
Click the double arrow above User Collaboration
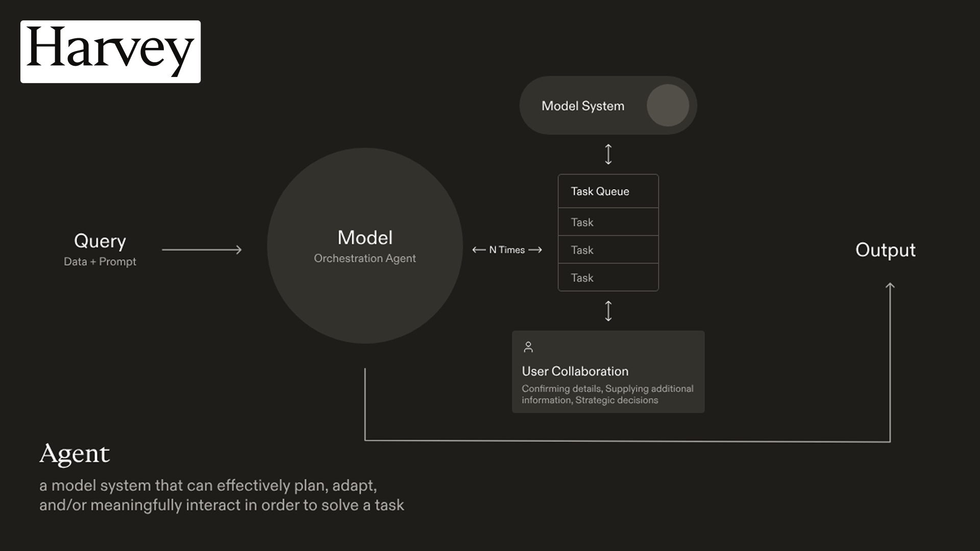[x=608, y=311]
